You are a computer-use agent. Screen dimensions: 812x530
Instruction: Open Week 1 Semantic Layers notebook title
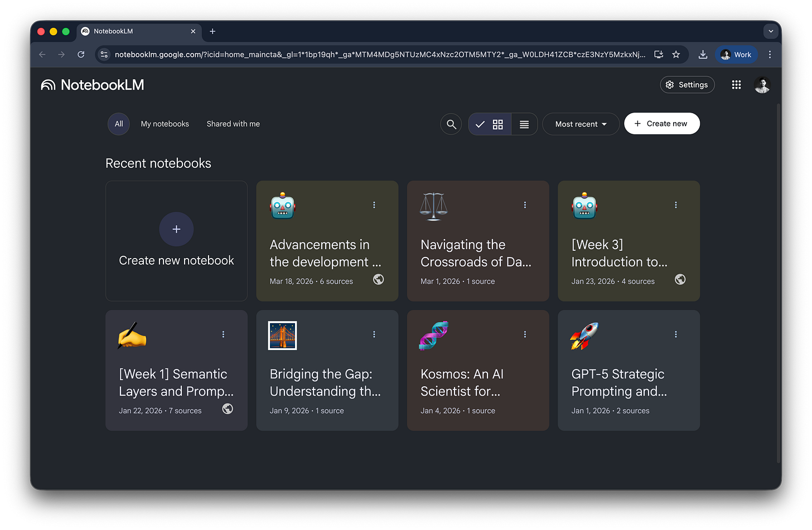(x=176, y=382)
